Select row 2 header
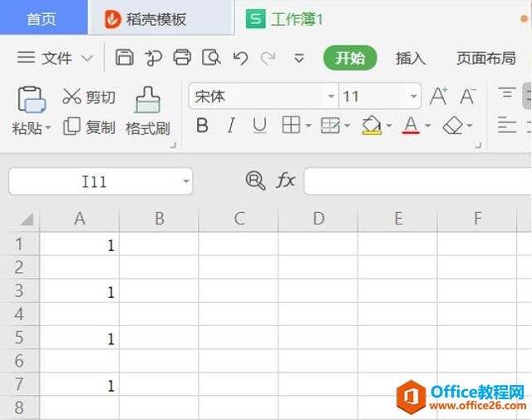532x420 pixels. 20,267
